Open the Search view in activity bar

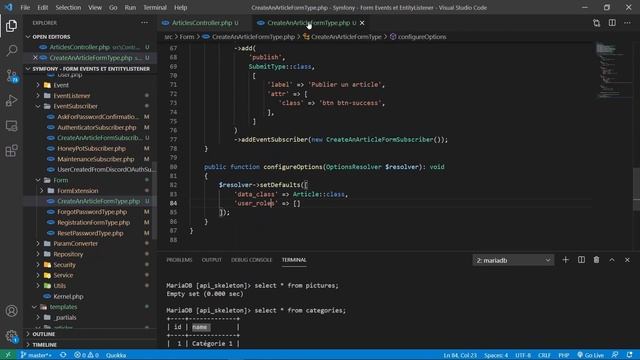[11, 51]
